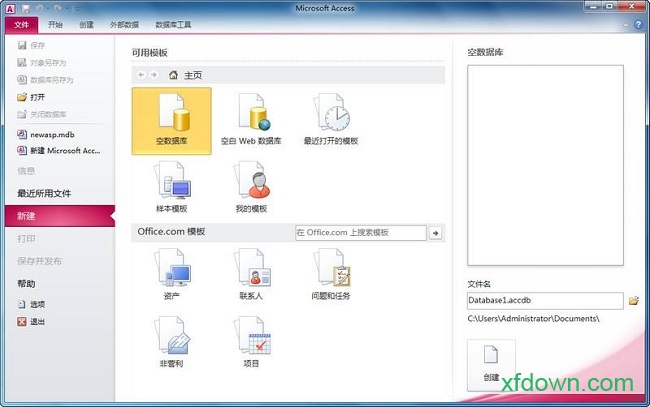This screenshot has height=407, width=650.
Task: Click the forward arrow in template navigation
Action: coord(154,75)
